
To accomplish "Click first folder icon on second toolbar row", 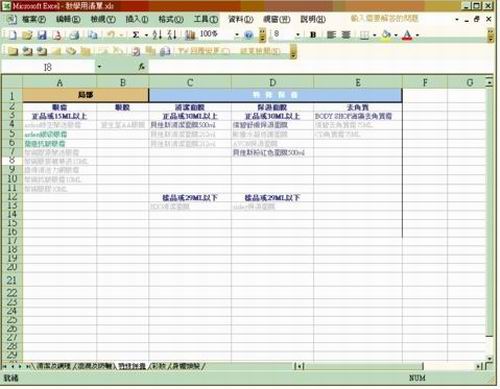I will 13,51.
